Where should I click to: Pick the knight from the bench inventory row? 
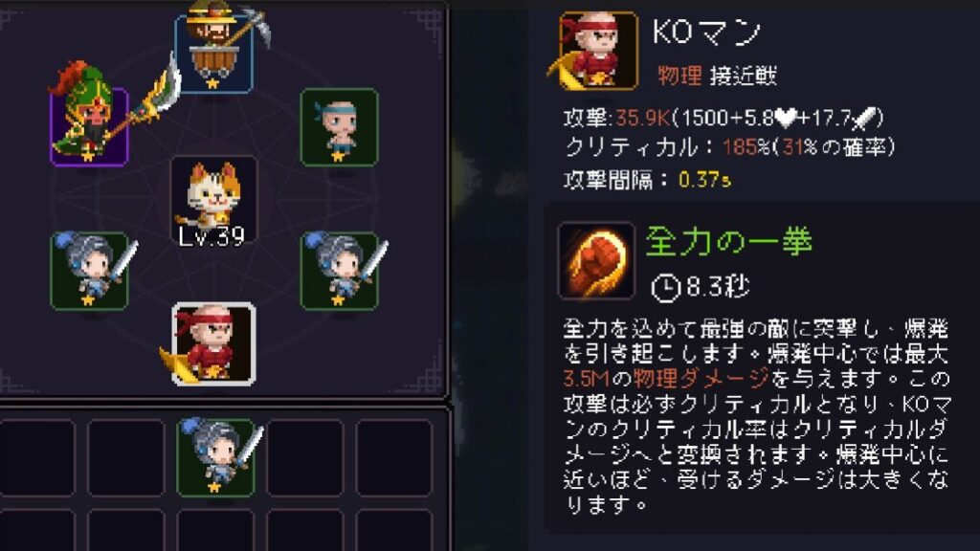[x=215, y=457]
